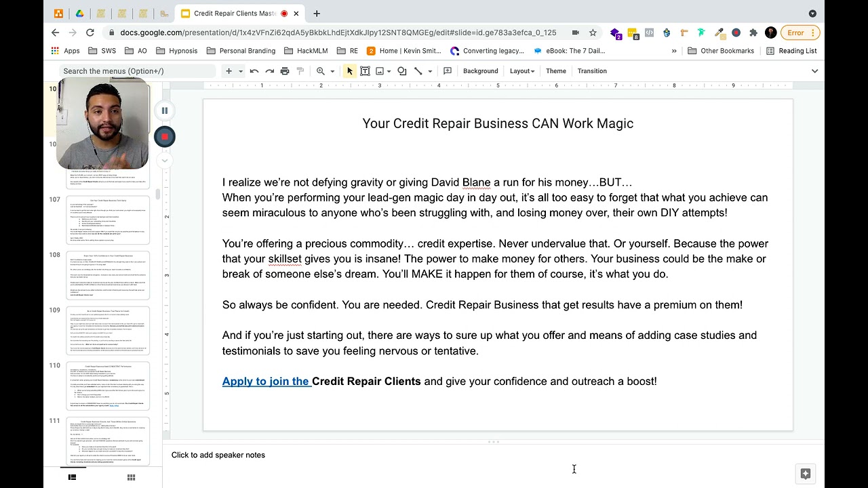868x488 pixels.
Task: Go forward in the browser
Action: pyautogui.click(x=73, y=33)
